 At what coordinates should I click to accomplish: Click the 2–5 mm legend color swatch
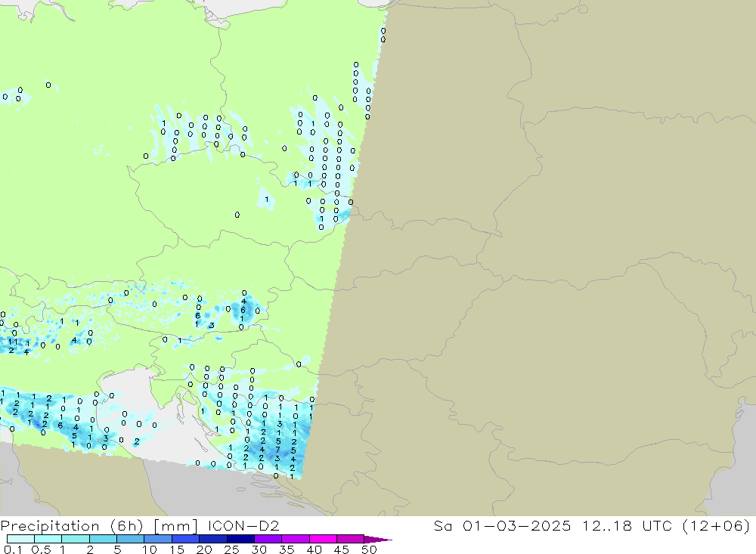point(103,539)
